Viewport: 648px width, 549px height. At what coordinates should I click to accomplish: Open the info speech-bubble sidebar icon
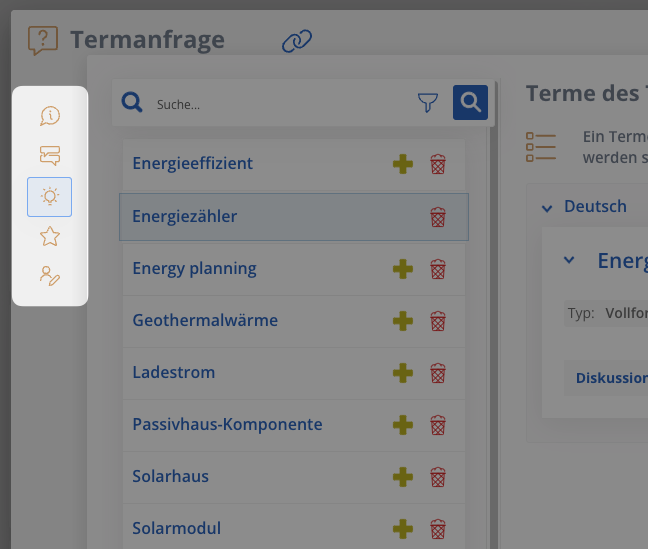click(x=50, y=116)
